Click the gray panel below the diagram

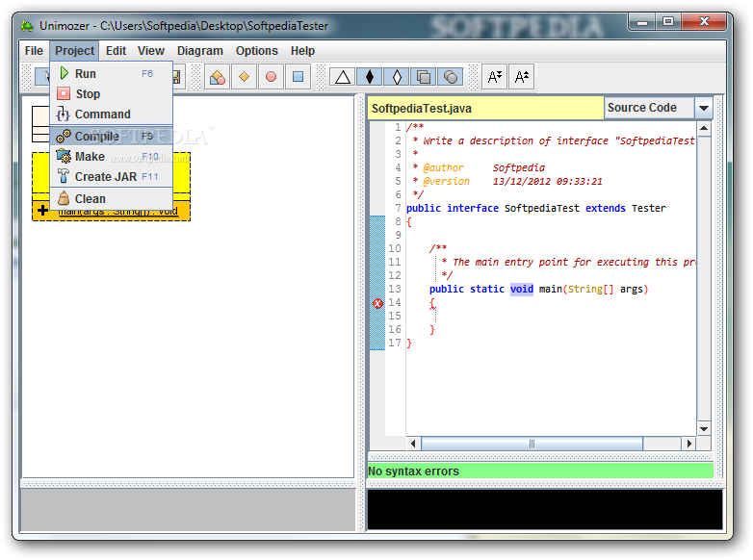point(189,510)
